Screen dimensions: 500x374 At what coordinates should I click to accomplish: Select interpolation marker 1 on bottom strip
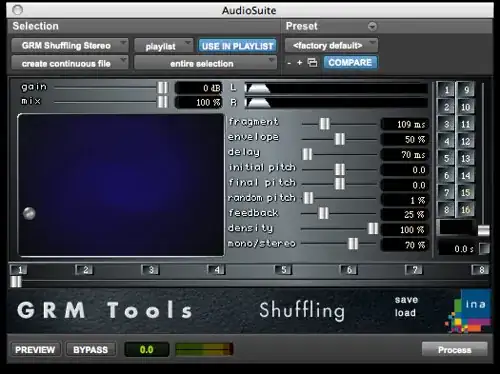pyautogui.click(x=19, y=269)
